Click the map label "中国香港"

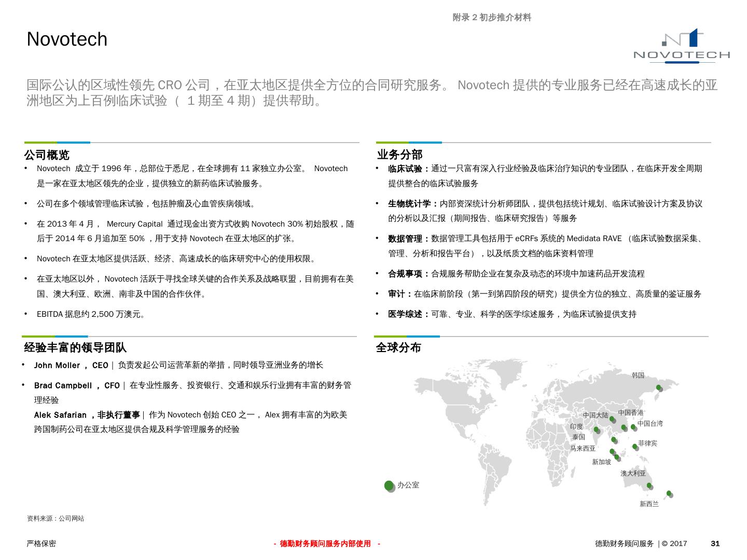tap(631, 413)
